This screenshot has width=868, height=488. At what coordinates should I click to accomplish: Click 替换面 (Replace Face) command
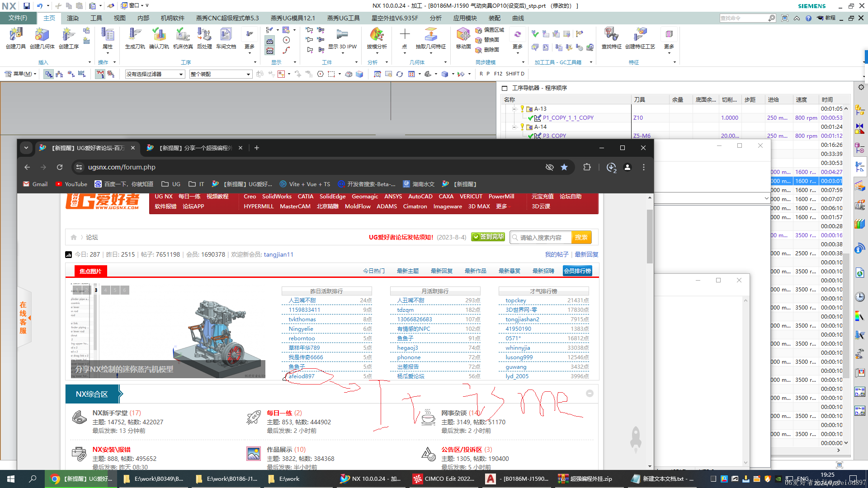pyautogui.click(x=487, y=40)
